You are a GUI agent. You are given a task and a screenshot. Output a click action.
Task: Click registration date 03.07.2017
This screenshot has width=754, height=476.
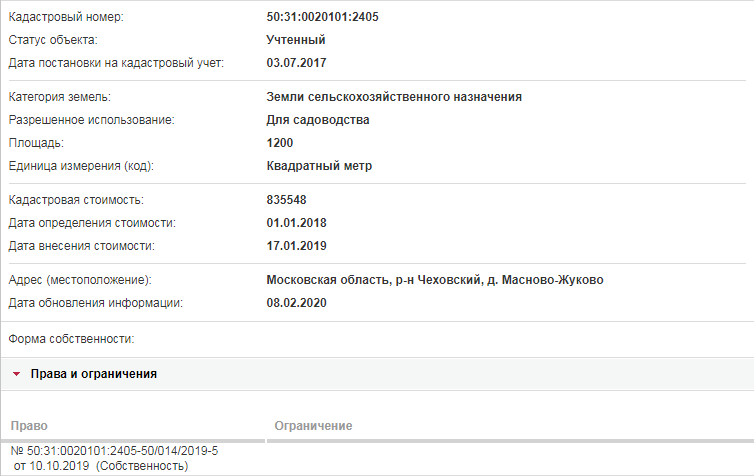click(296, 63)
